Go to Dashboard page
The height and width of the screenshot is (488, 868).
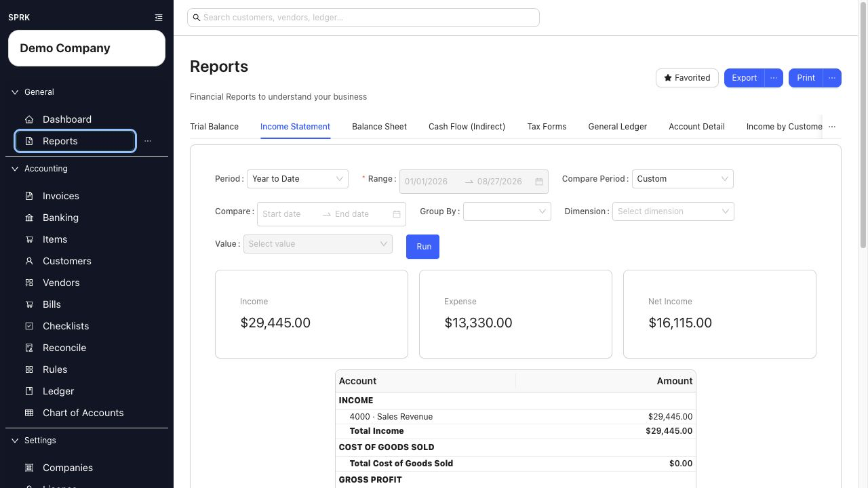click(67, 119)
